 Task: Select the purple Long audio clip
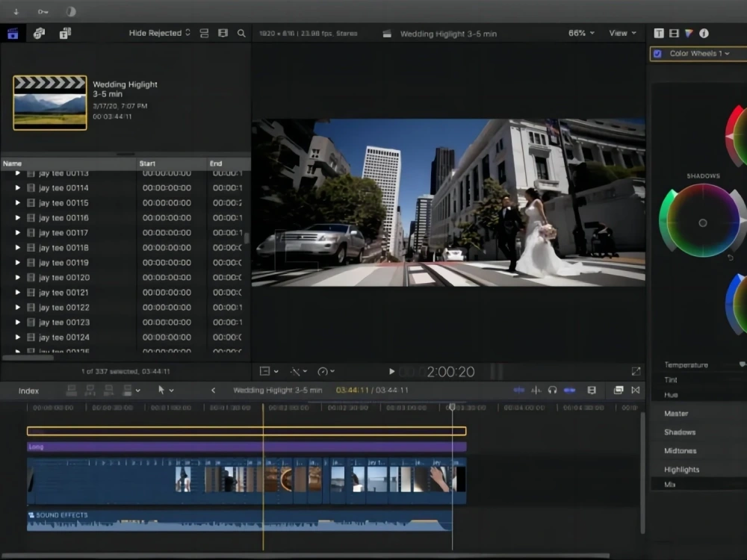(247, 447)
